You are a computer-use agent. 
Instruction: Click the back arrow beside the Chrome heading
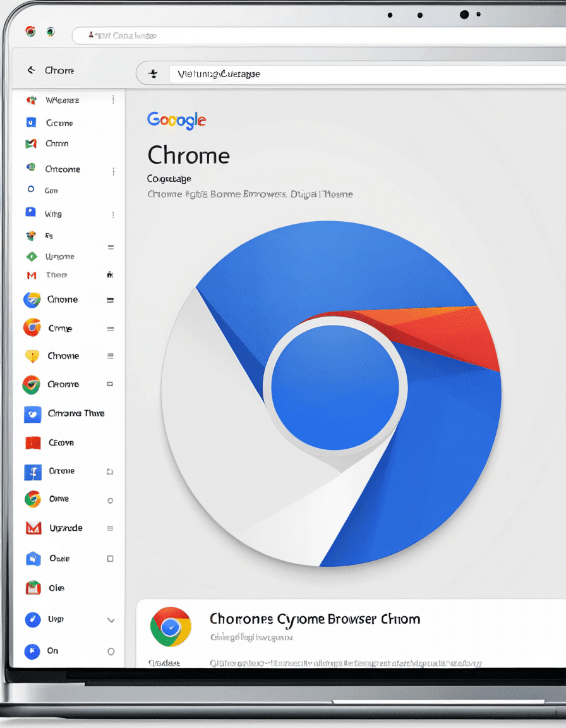[x=31, y=70]
